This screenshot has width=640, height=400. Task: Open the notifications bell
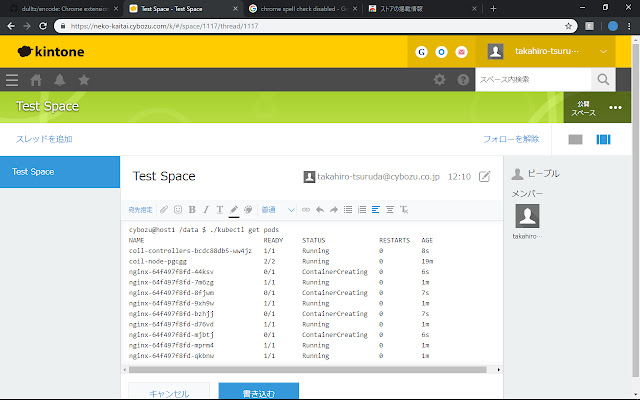click(60, 80)
